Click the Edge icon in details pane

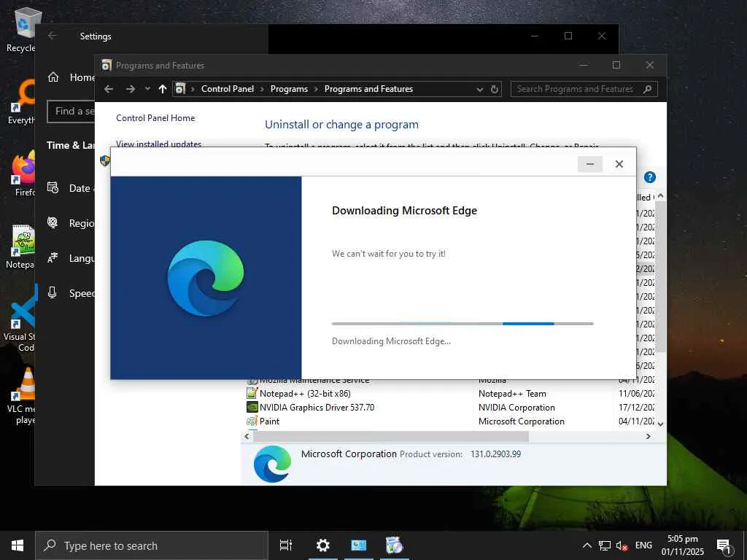[272, 464]
